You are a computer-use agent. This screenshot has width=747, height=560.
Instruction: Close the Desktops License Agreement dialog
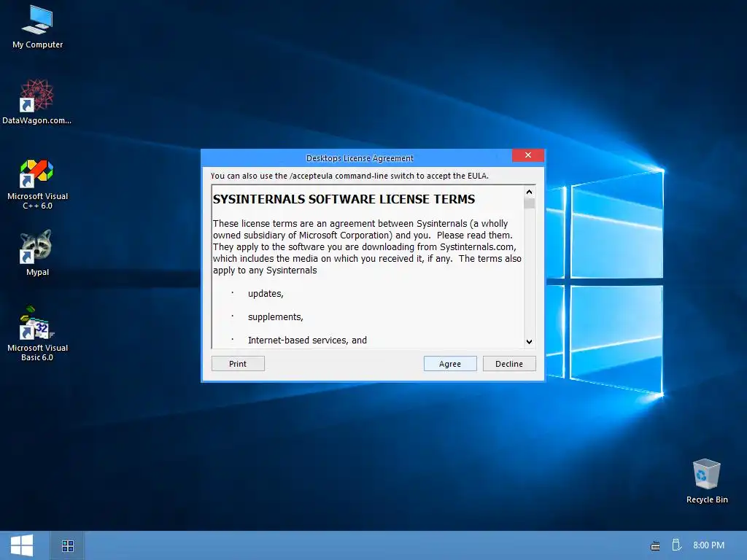[x=528, y=155]
